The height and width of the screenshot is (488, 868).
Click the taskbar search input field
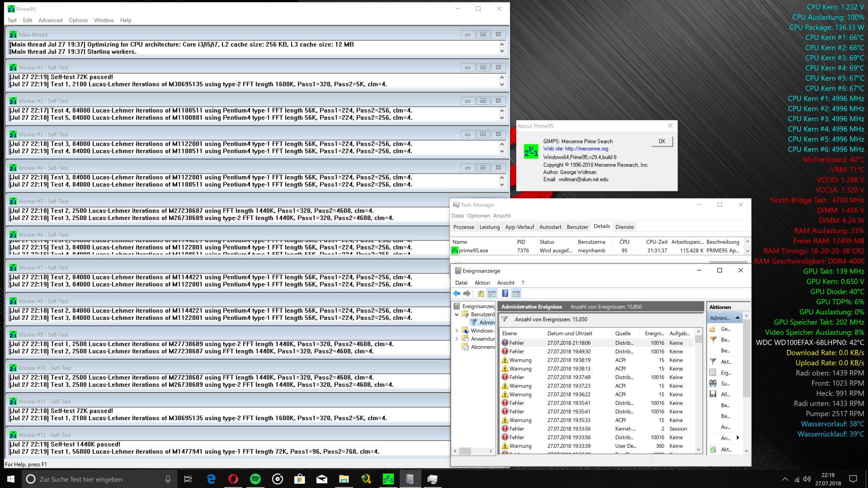pos(100,479)
